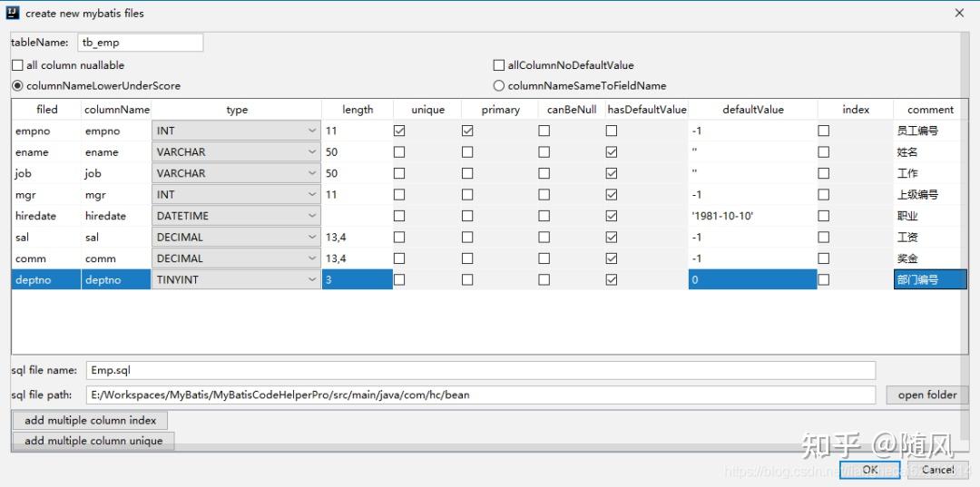The width and height of the screenshot is (980, 487).
Task: Select columnName cell hiredate
Action: pos(116,216)
